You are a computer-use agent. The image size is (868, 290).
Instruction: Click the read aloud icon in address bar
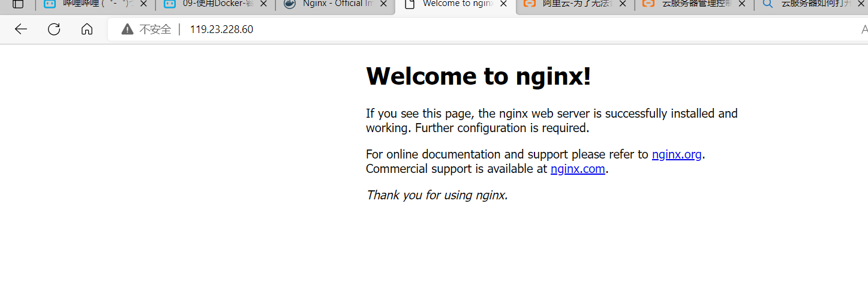(x=864, y=29)
